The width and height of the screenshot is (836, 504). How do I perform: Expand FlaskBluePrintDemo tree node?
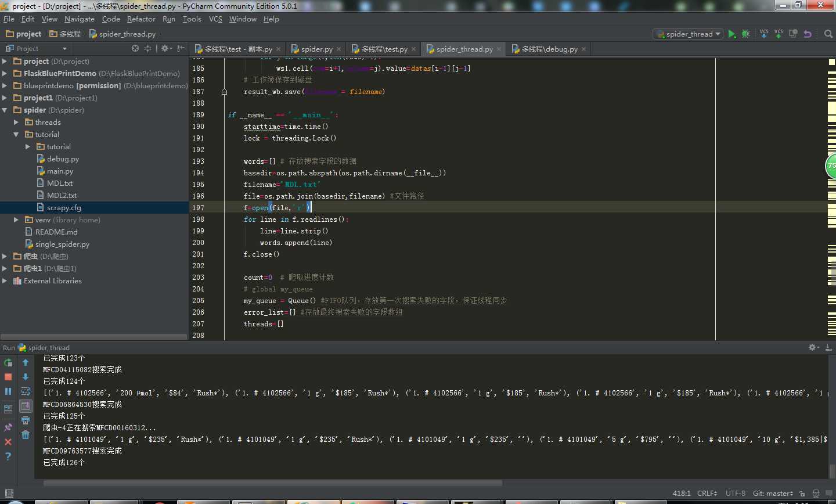pyautogui.click(x=5, y=73)
